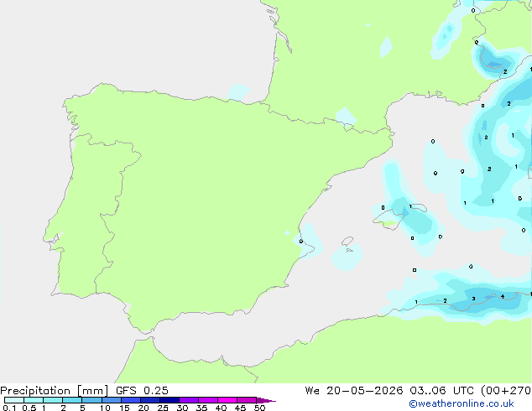Click the "3" value on Algerian coast
This screenshot has width=532, height=411.
point(473,299)
